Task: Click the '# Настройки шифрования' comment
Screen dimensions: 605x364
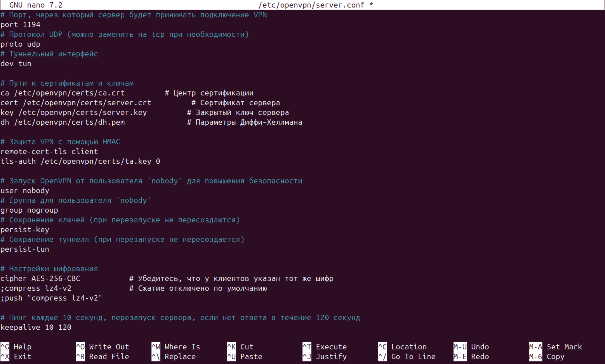Action: pyautogui.click(x=49, y=269)
